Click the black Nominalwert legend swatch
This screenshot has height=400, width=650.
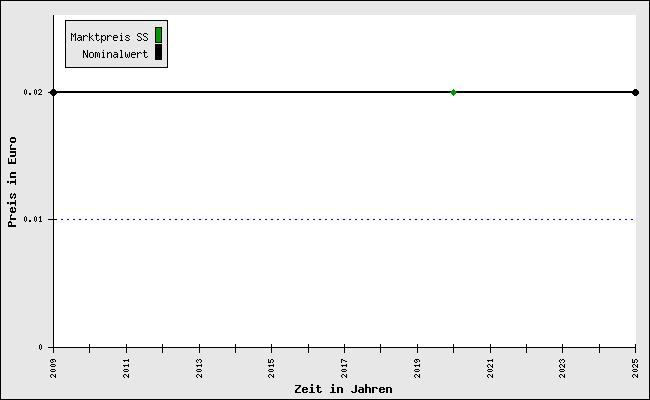158,52
